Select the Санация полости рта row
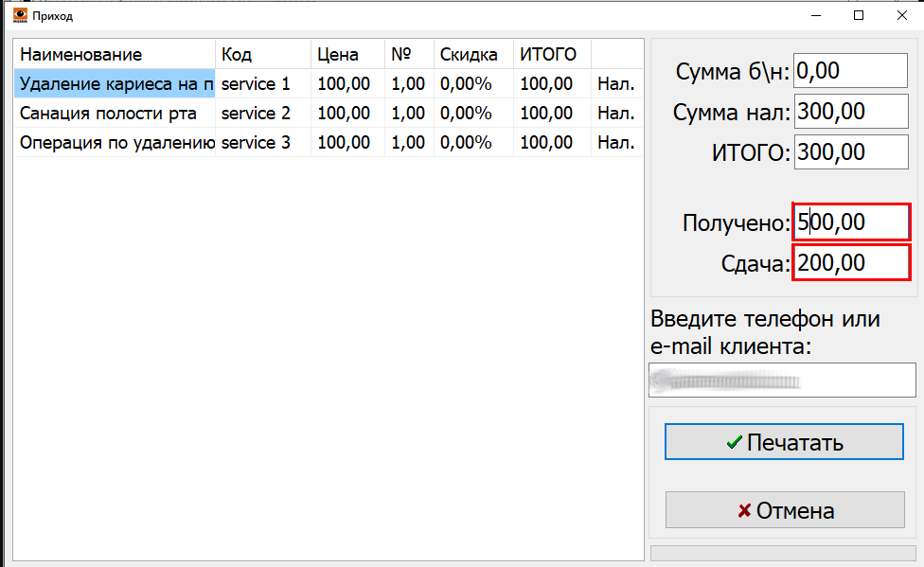Viewport: 924px width, 567px height. point(115,114)
